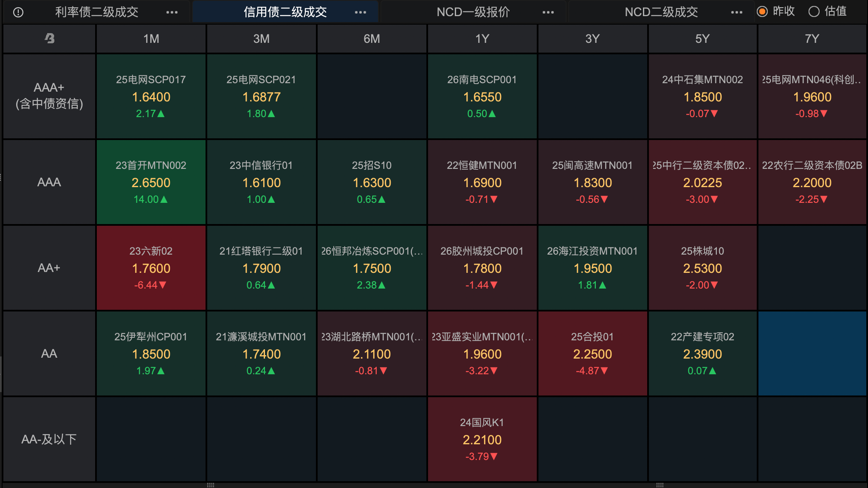Click the left bottom resize grip handle
Screen dimensions: 868x488
coord(211,485)
